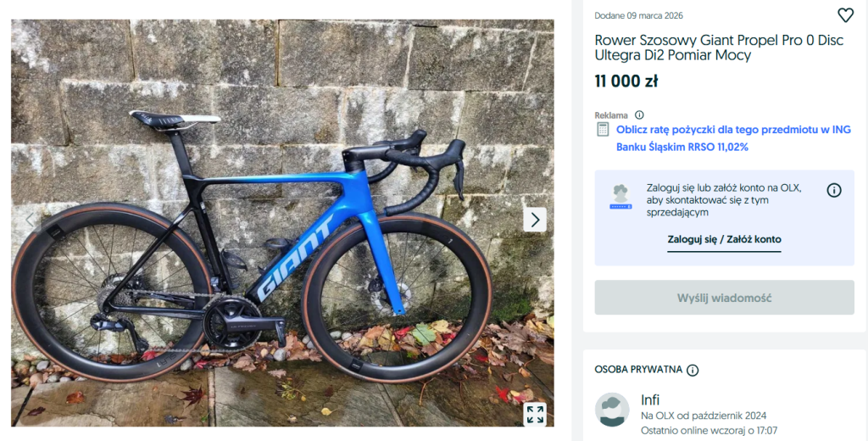Go to previous photo with left arrow
The image size is (868, 441).
(31, 220)
